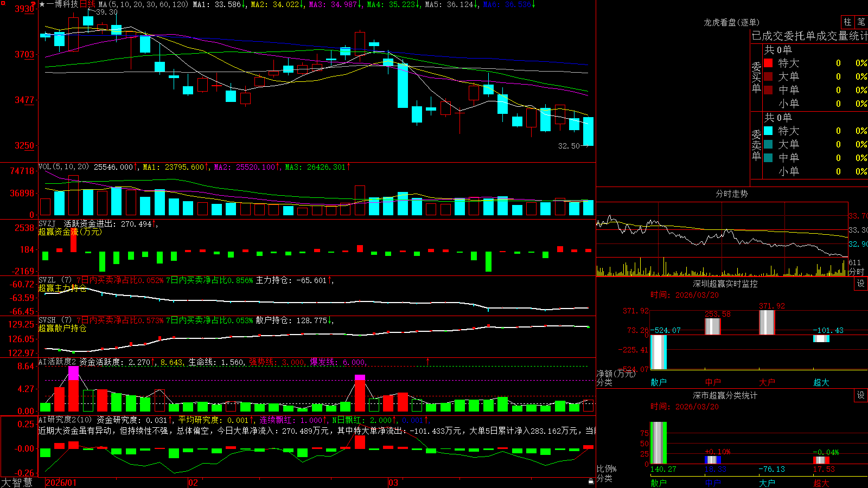The image size is (868, 488).
Task: Click 大户 -76.13 value in 分类统计
Action: [x=771, y=469]
